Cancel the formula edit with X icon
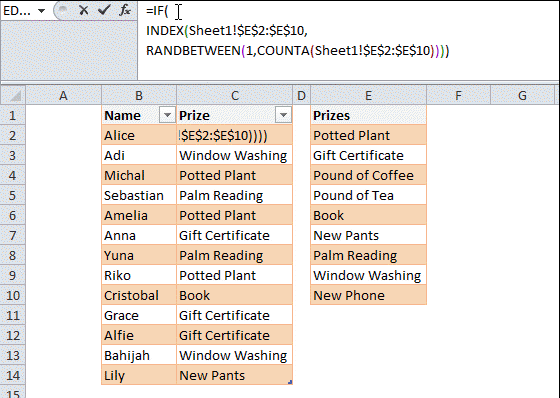The height and width of the screenshot is (398, 560). pyautogui.click(x=84, y=10)
